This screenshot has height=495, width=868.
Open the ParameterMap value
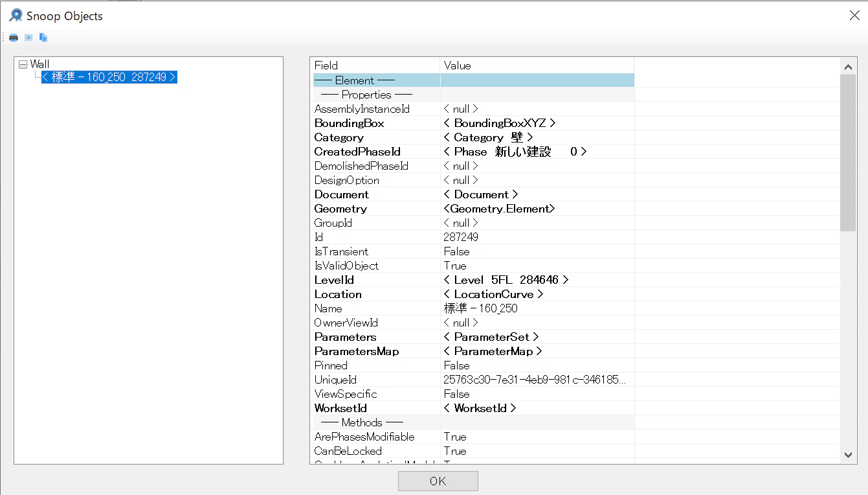coord(493,351)
